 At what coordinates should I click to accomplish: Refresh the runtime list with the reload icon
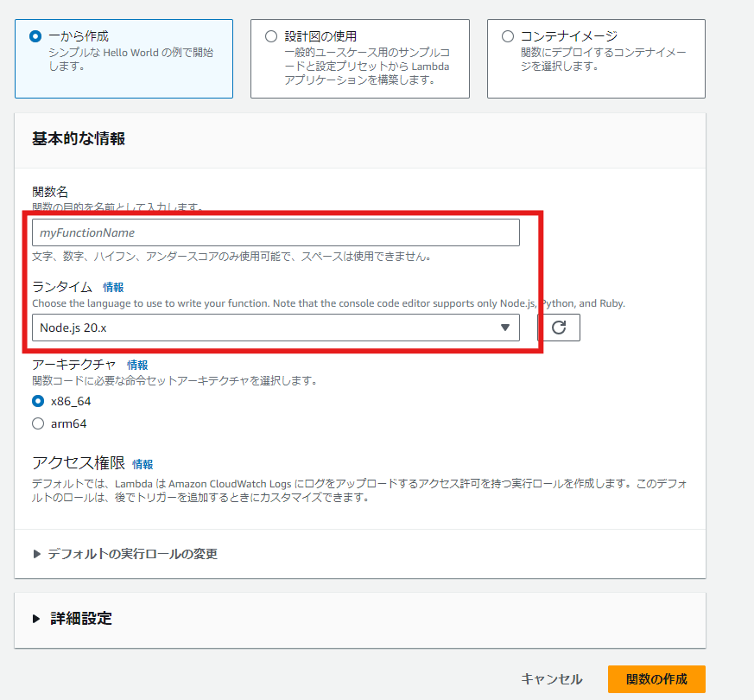558,328
